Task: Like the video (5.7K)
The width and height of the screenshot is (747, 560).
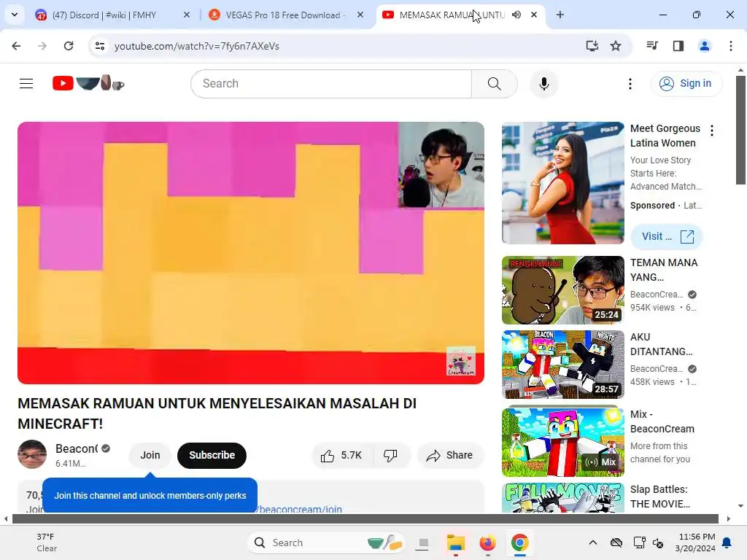Action: click(x=342, y=456)
